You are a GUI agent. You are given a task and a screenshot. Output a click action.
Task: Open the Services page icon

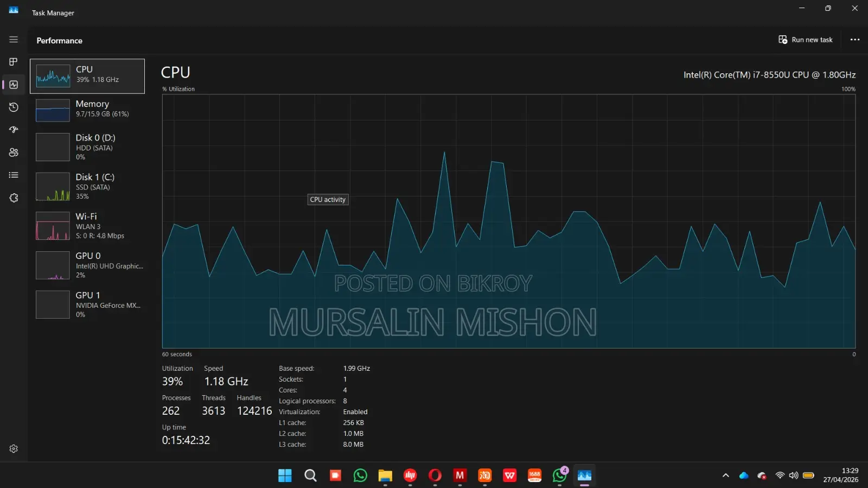tap(14, 198)
